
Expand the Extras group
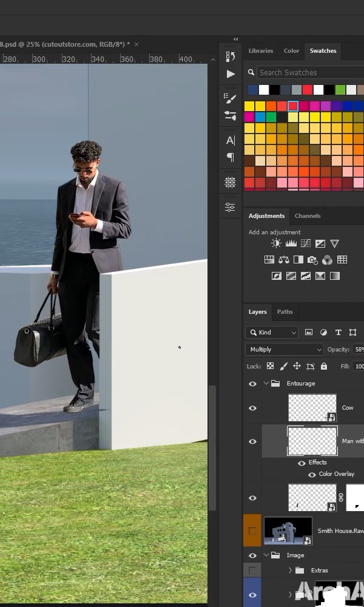[x=290, y=570]
